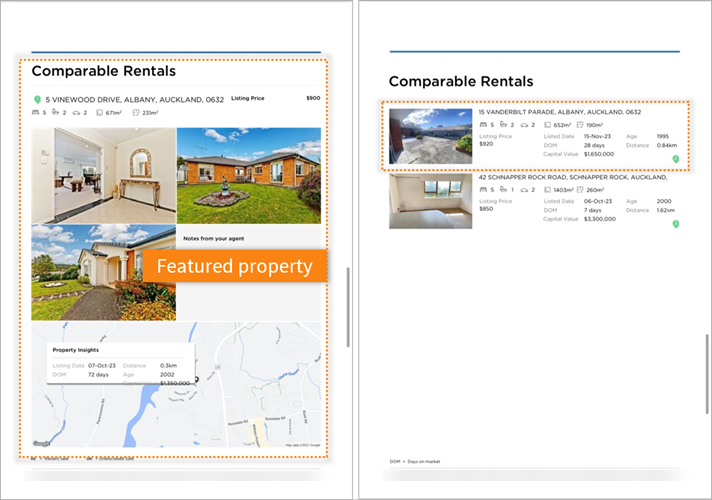Click the '15-Nov-23' listed date
The image size is (712, 500).
(x=597, y=136)
